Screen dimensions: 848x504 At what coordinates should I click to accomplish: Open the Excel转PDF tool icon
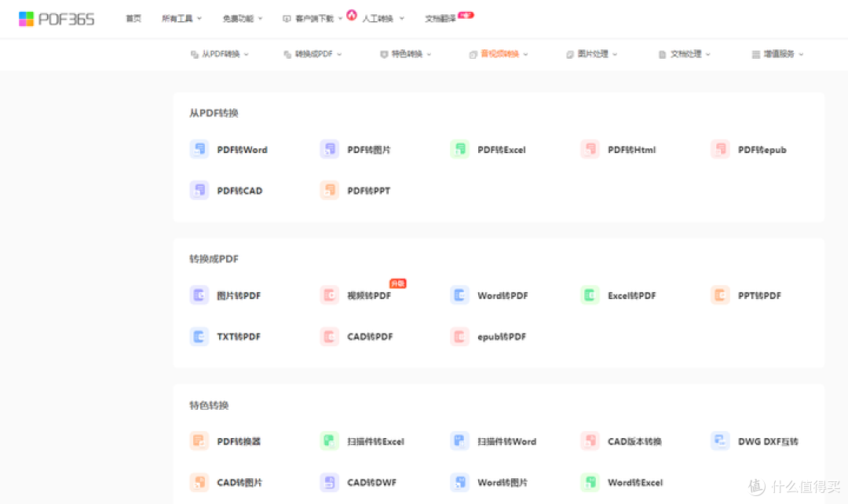(x=590, y=295)
